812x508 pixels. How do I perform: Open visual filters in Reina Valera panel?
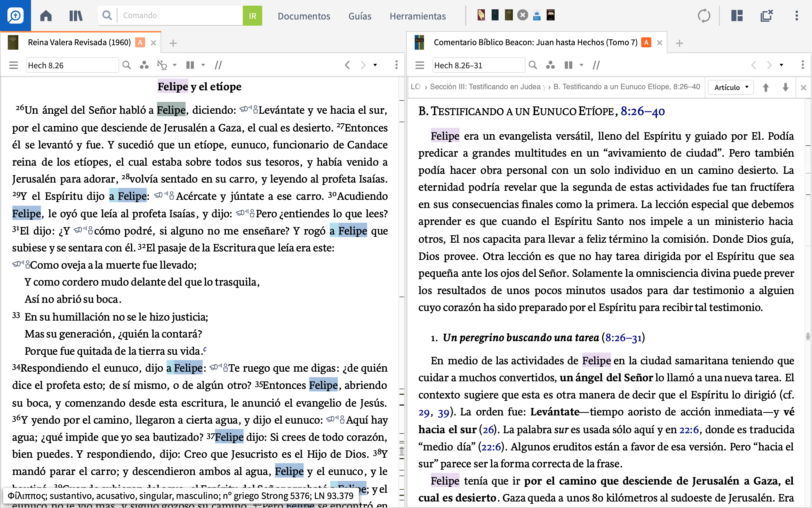pyautogui.click(x=144, y=65)
